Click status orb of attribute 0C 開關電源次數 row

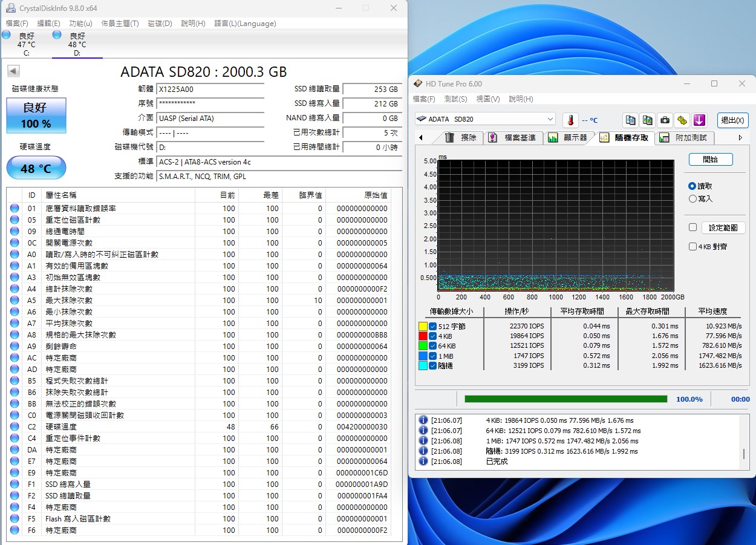[14, 243]
